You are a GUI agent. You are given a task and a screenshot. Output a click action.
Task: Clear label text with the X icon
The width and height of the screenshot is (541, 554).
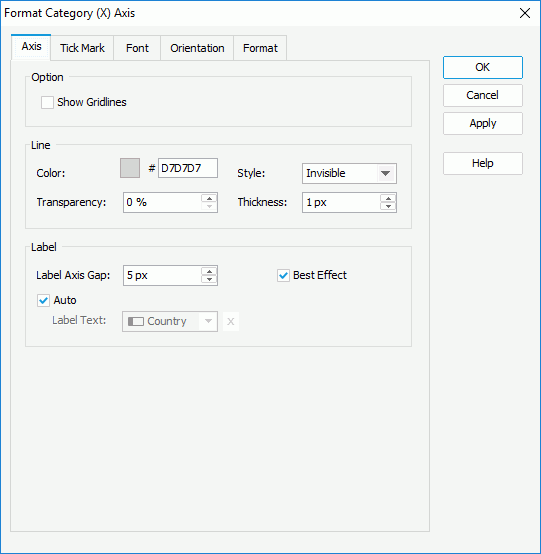pyautogui.click(x=231, y=322)
